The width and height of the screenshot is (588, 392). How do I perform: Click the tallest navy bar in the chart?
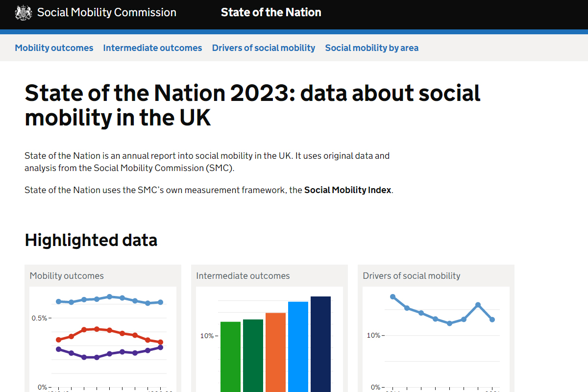tap(320, 343)
